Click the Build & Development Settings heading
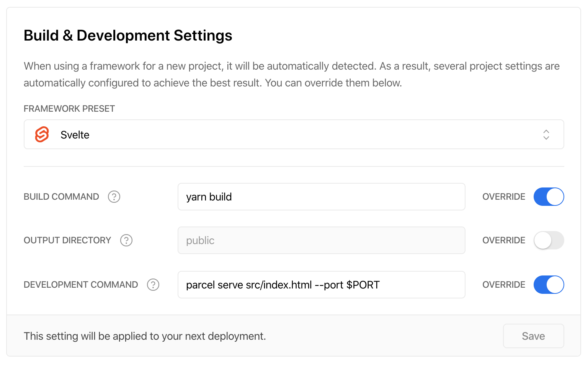 pyautogui.click(x=128, y=35)
